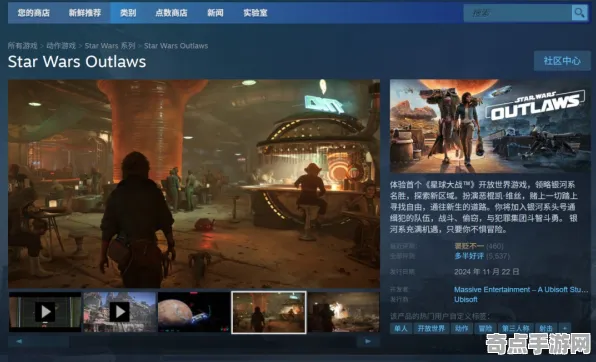Click the Star Wars Outlaws breadcrumb link

pos(176,46)
